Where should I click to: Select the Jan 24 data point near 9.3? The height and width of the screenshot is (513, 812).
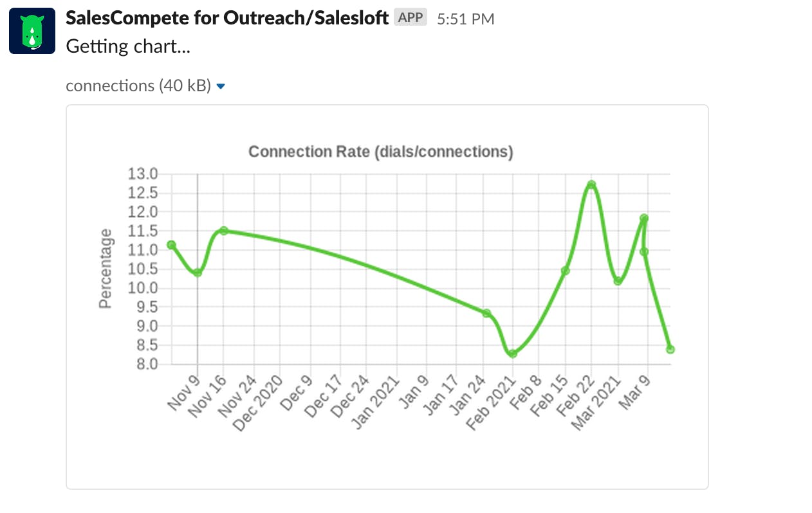pyautogui.click(x=486, y=313)
